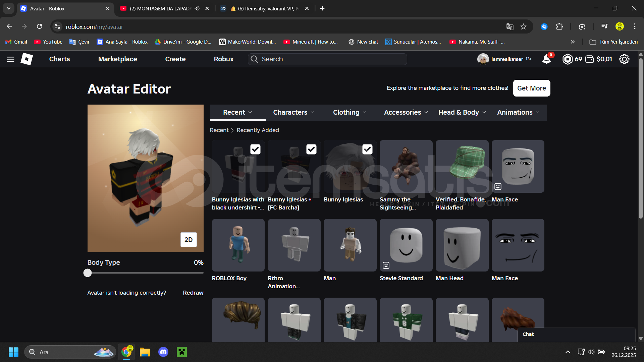Uncheck the Bunny Iglesias hair item
644x362 pixels.
coord(367,149)
